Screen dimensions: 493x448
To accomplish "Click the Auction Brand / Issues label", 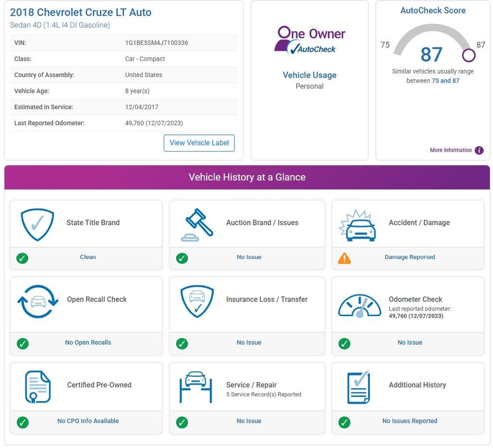I will [262, 222].
